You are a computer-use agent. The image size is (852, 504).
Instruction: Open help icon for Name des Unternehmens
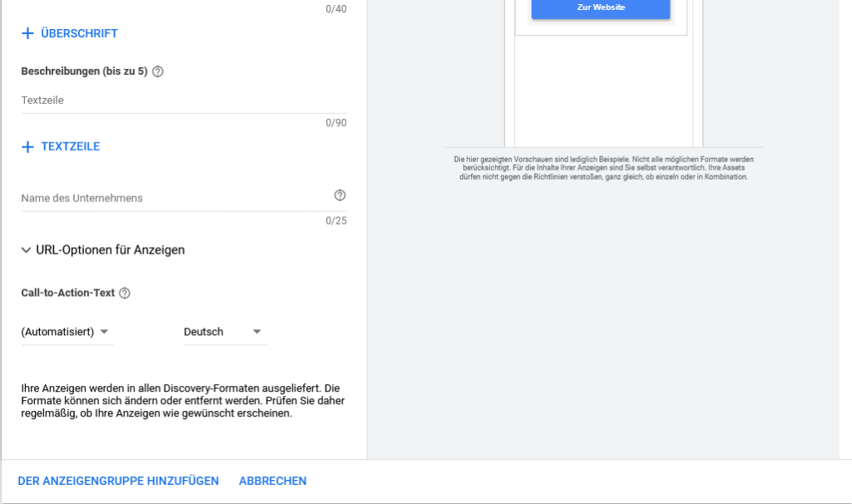[x=339, y=195]
